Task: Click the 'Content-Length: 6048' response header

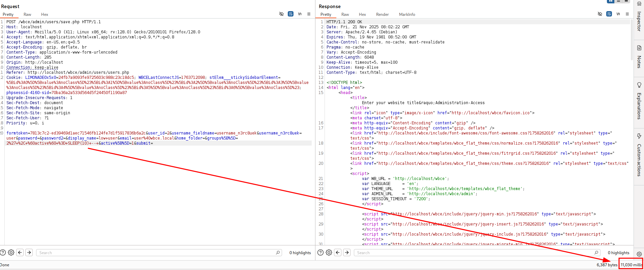Action: 350,57
